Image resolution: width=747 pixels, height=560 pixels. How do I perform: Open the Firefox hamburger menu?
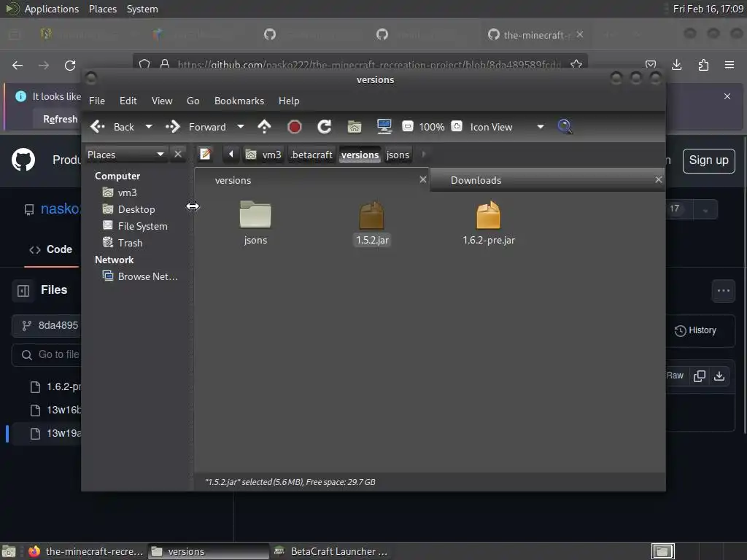729,65
